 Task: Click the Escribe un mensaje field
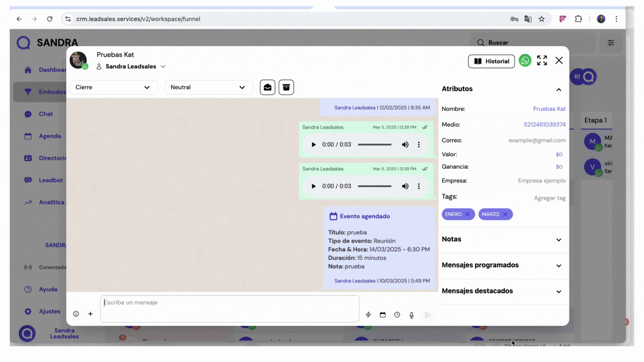click(x=229, y=309)
